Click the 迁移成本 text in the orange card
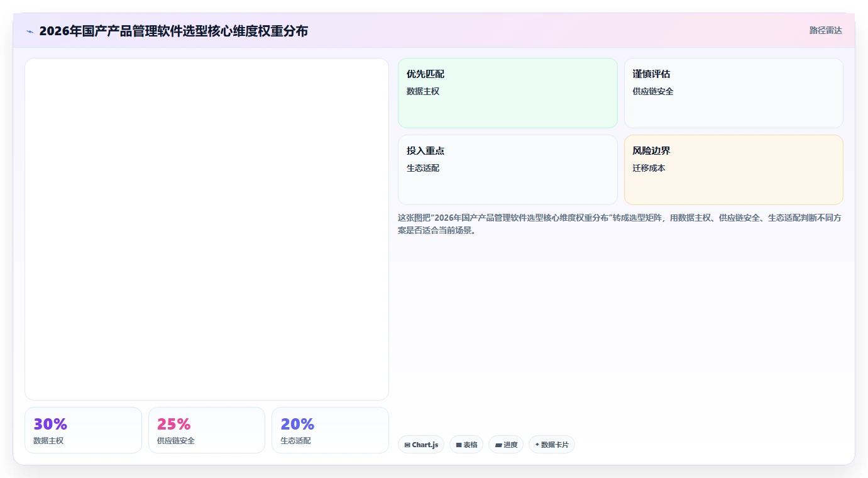Screen dimensions: 868x478 [649, 169]
